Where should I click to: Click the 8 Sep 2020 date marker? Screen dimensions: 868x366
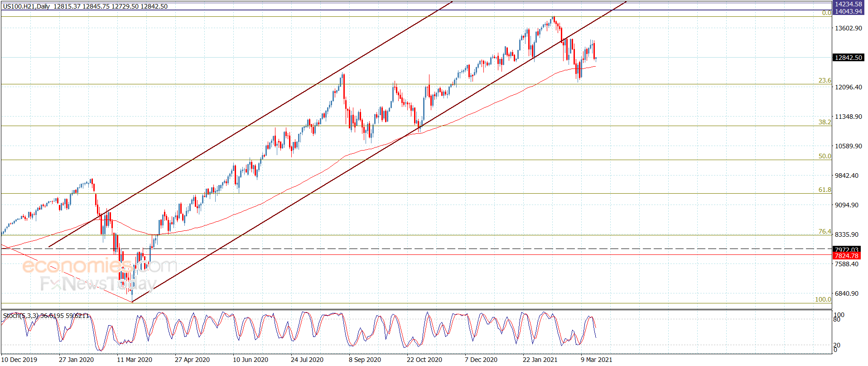(365, 360)
